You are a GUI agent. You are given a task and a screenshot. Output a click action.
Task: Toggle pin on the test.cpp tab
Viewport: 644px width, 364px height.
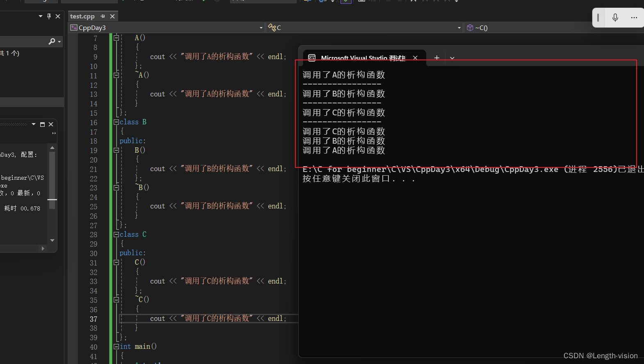[103, 16]
